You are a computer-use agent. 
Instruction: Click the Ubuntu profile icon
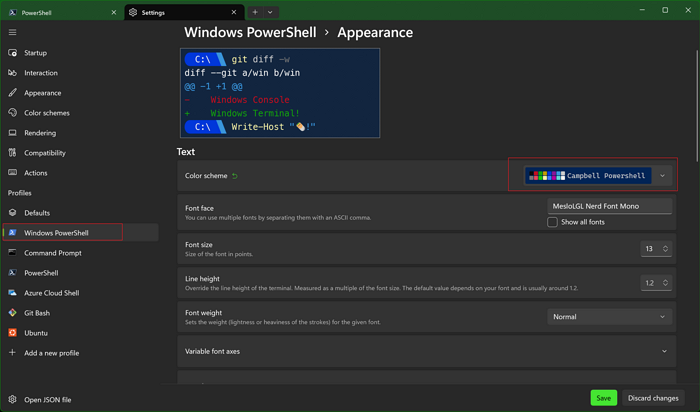point(12,333)
